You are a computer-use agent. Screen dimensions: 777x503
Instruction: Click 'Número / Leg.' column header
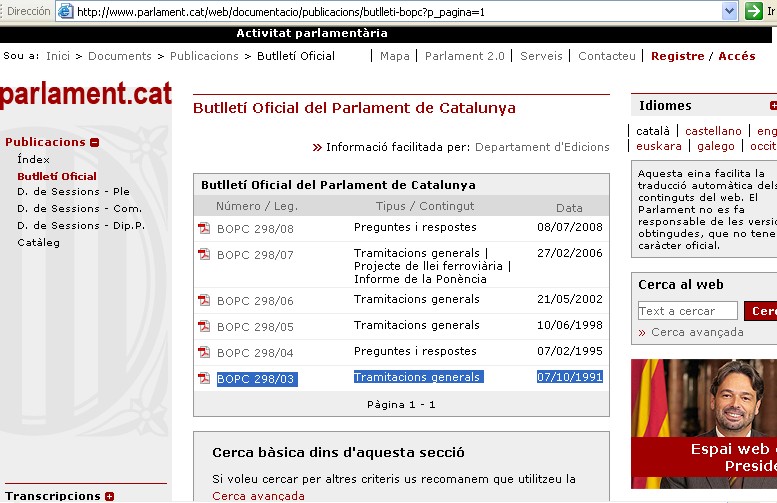(x=257, y=206)
